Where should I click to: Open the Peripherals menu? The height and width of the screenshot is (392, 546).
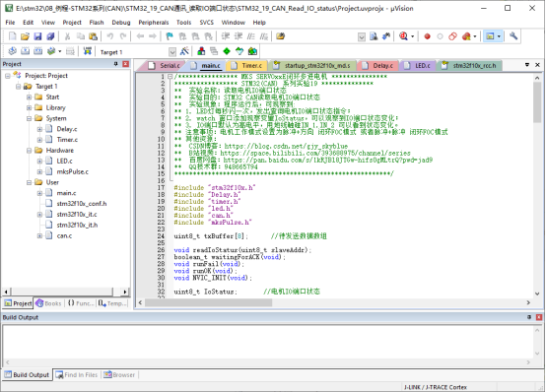coord(154,23)
